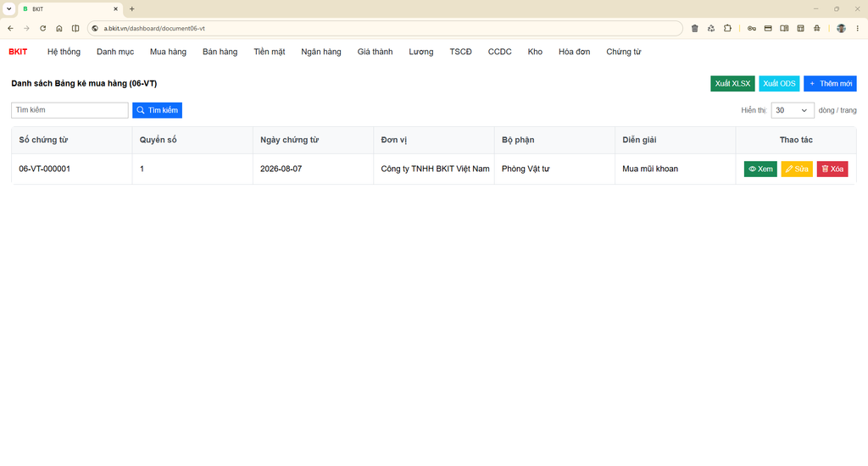The image size is (868, 466).
Task: Reload the page with the refresh icon
Action: coord(42,28)
